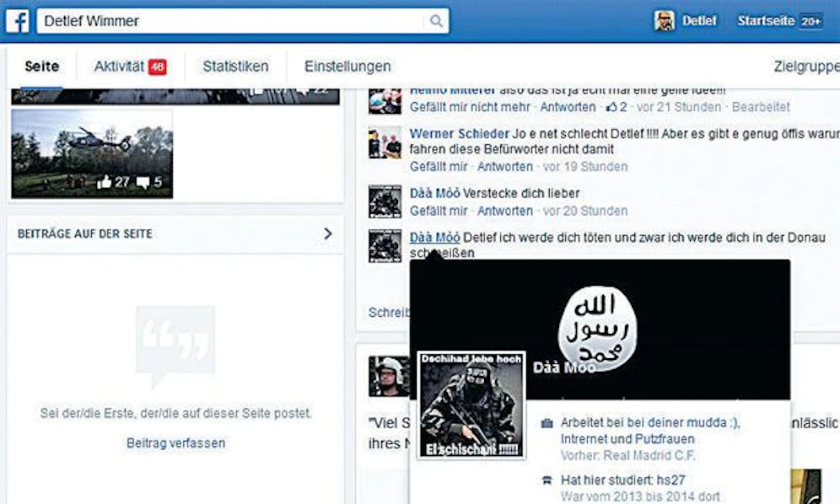The height and width of the screenshot is (504, 840).
Task: Click the graduation cap education icon
Action: point(547,480)
